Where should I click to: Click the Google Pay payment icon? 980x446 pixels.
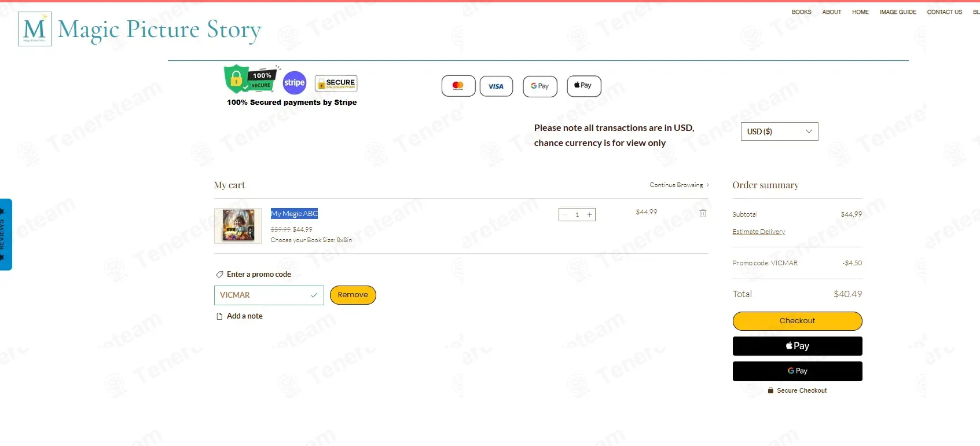coord(539,86)
